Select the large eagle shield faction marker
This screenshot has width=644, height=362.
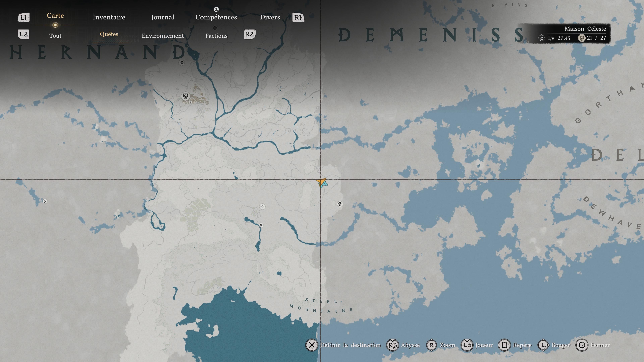click(185, 96)
